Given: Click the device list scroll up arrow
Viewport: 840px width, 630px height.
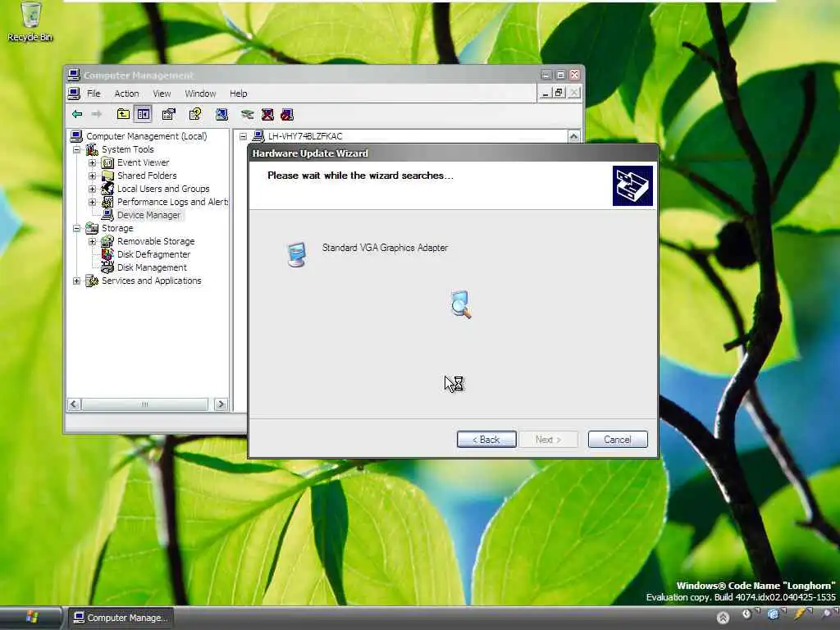Looking at the screenshot, I should pos(573,137).
